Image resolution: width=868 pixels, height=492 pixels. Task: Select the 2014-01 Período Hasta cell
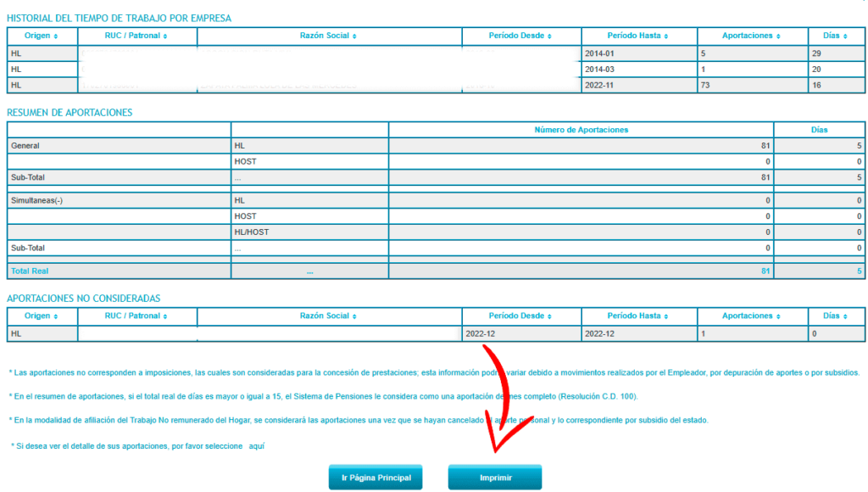639,53
